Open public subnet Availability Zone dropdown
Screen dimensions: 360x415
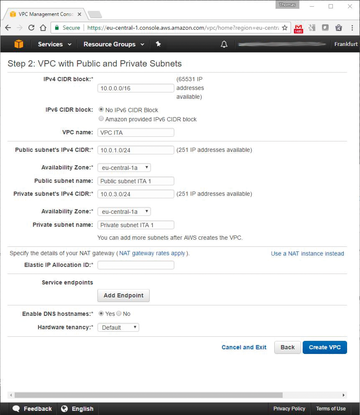click(124, 168)
